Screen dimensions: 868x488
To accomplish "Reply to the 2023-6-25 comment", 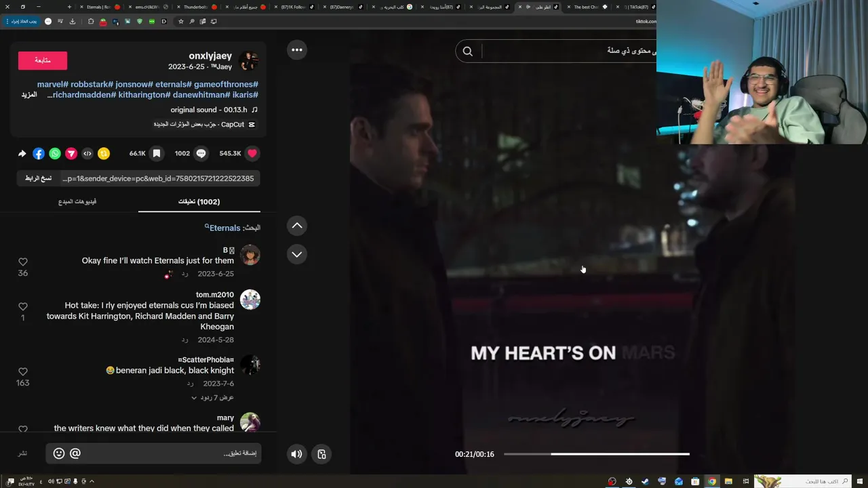I will [184, 274].
